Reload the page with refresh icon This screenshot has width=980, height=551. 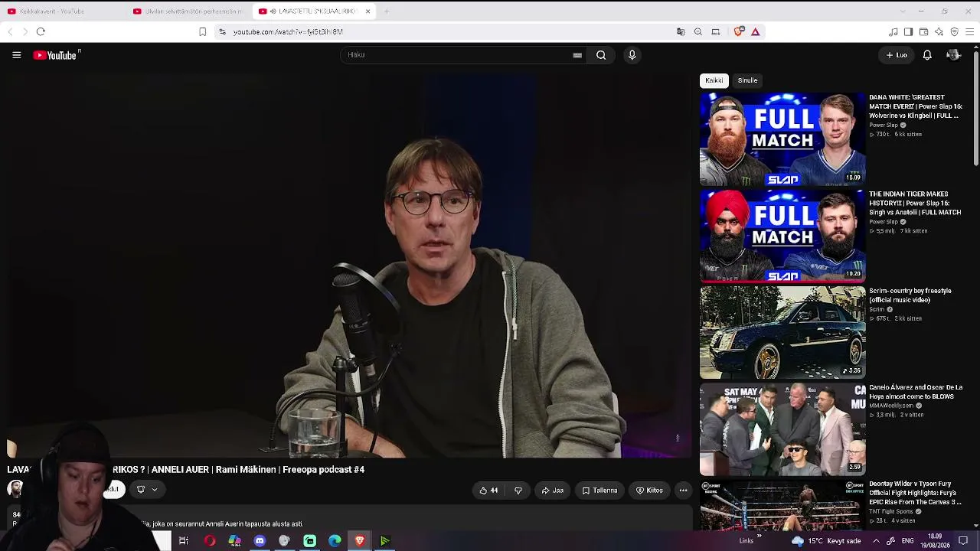(41, 31)
